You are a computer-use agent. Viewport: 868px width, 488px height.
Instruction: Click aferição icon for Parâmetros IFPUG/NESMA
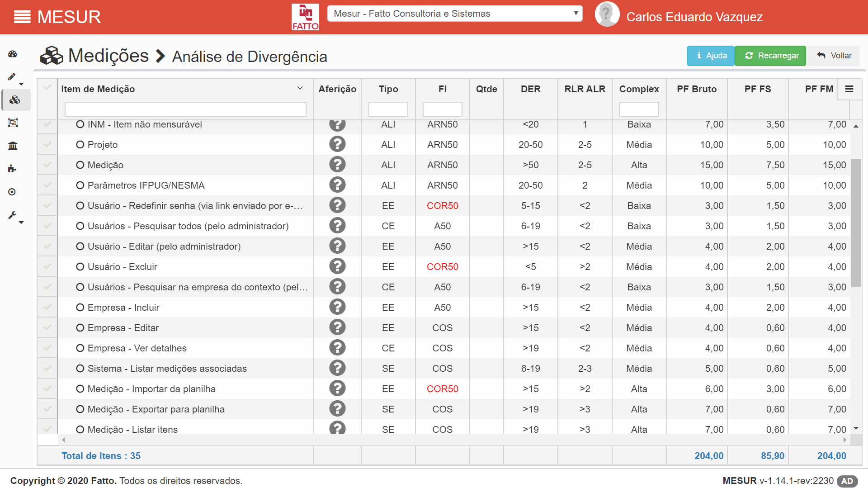coord(337,185)
